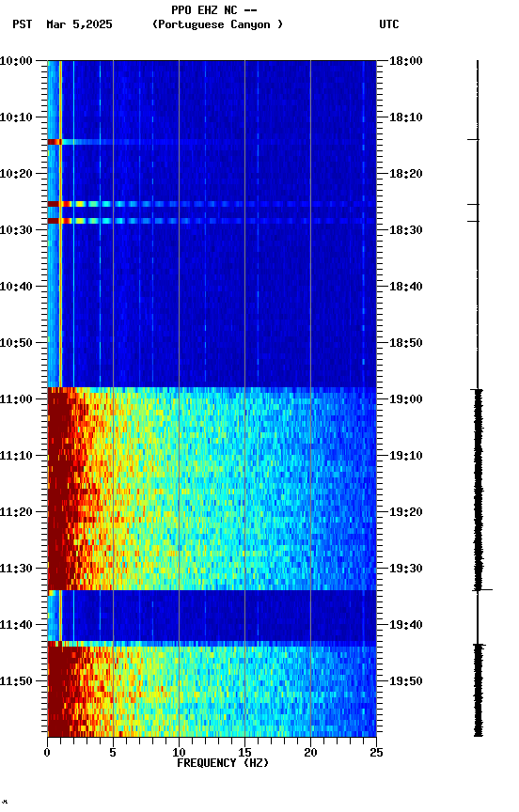
Task: Click the '18:40' UTC time label
Action: (x=406, y=287)
